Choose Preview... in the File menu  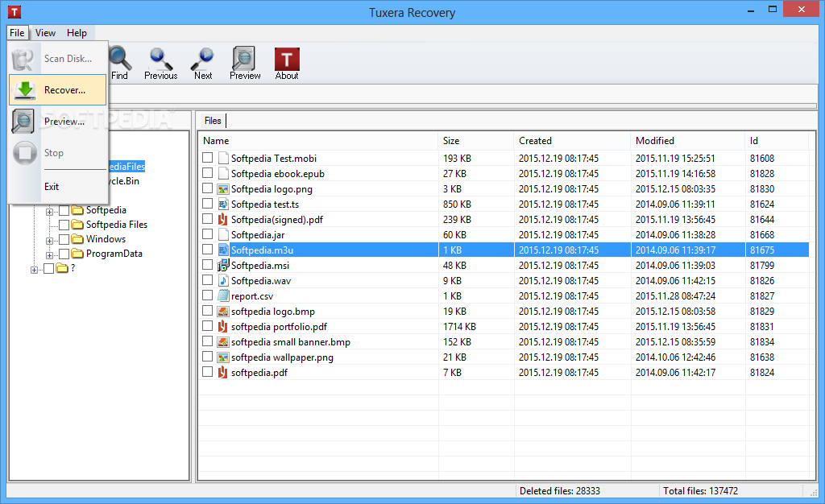pos(57,122)
